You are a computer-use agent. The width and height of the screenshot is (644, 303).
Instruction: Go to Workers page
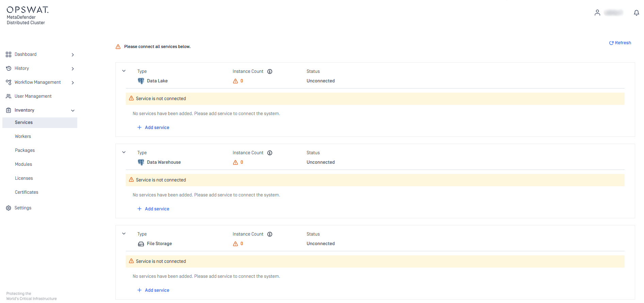tap(23, 137)
